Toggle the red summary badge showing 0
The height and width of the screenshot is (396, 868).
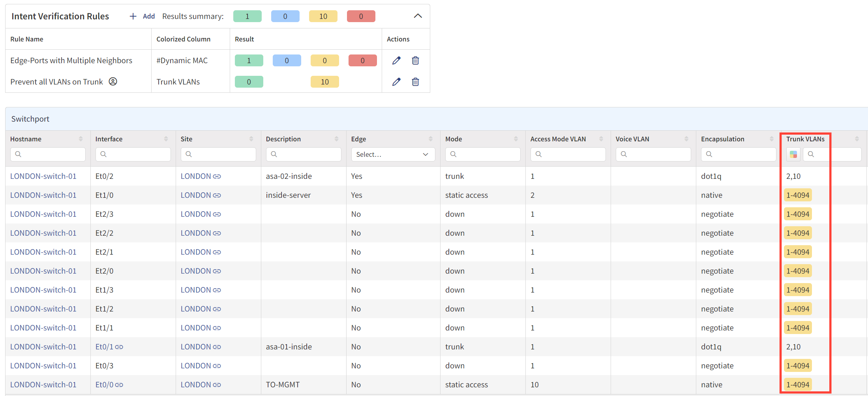[361, 16]
